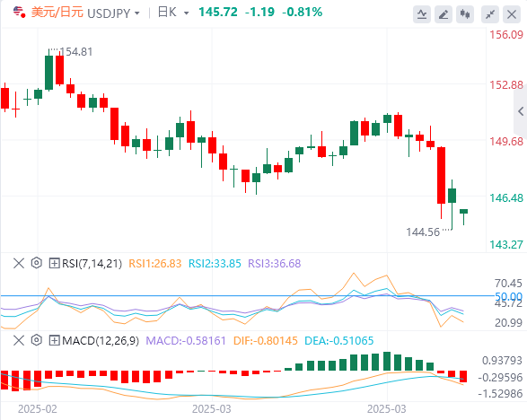This screenshot has height=420, width=527.
Task: Click the 146.48 price axis label
Action: pos(506,198)
